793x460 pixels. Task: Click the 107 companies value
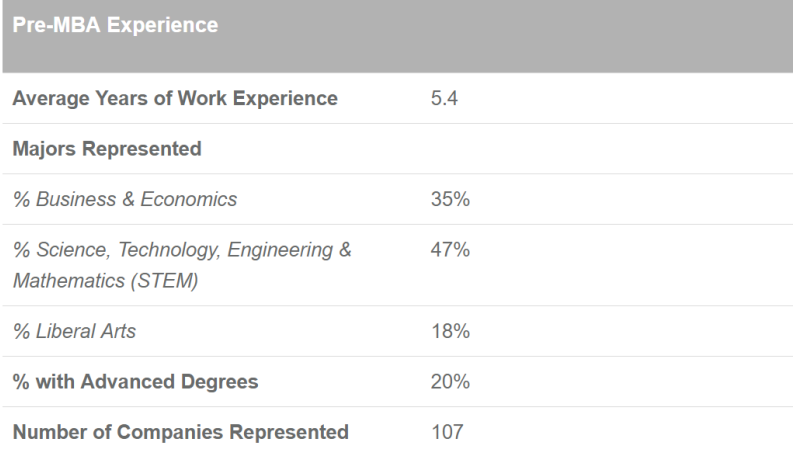click(446, 432)
